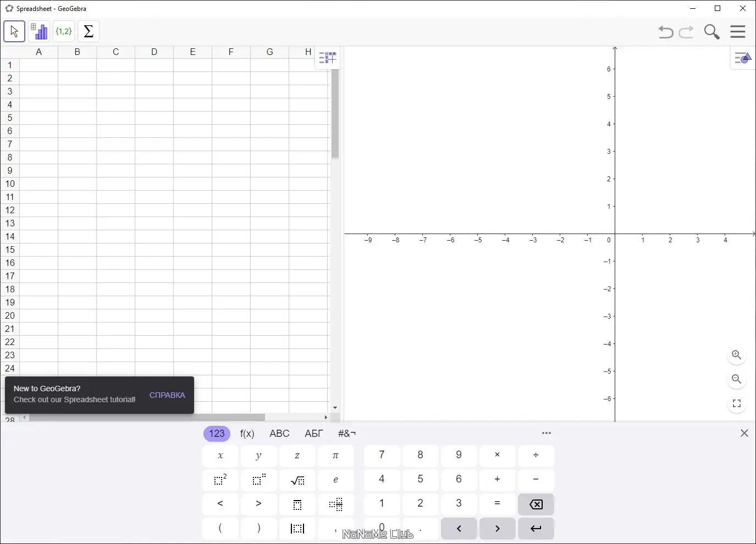Zoom out on the Graphics view
756x544 pixels.
pos(737,379)
